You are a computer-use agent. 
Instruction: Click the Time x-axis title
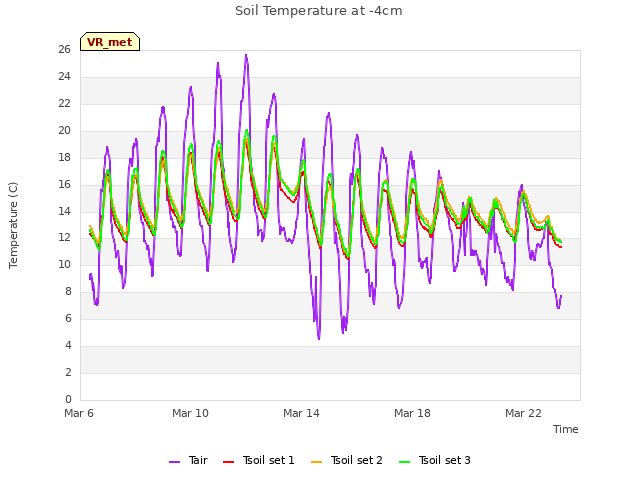(566, 429)
